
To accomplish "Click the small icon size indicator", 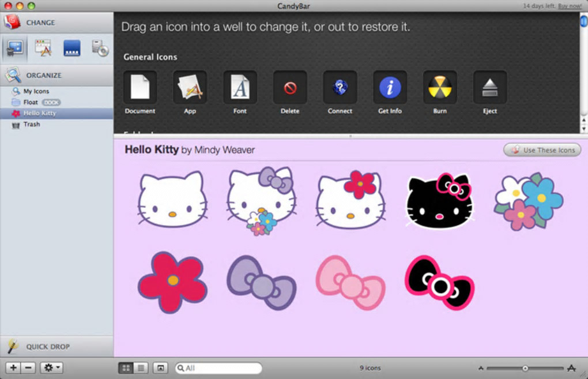I will point(481,369).
